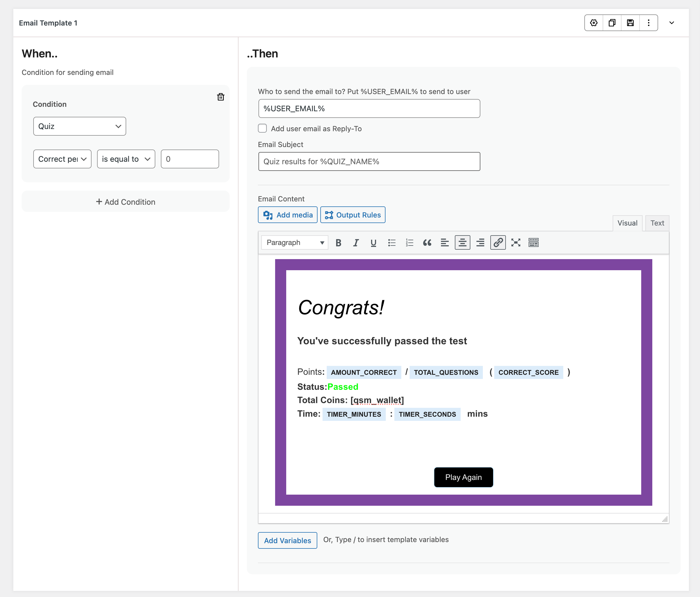Open the 'is equal to' operator dropdown
Image resolution: width=700 pixels, height=597 pixels.
[x=126, y=159]
